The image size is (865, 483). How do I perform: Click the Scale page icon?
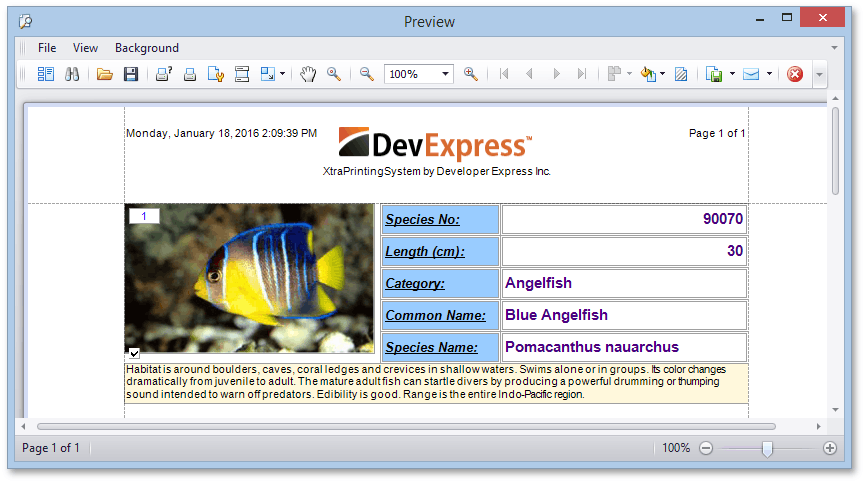tap(268, 74)
